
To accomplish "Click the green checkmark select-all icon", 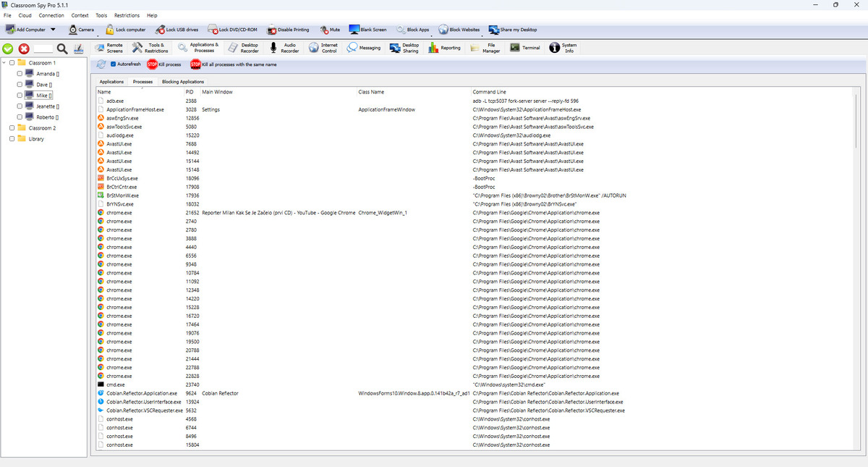I will tap(8, 49).
